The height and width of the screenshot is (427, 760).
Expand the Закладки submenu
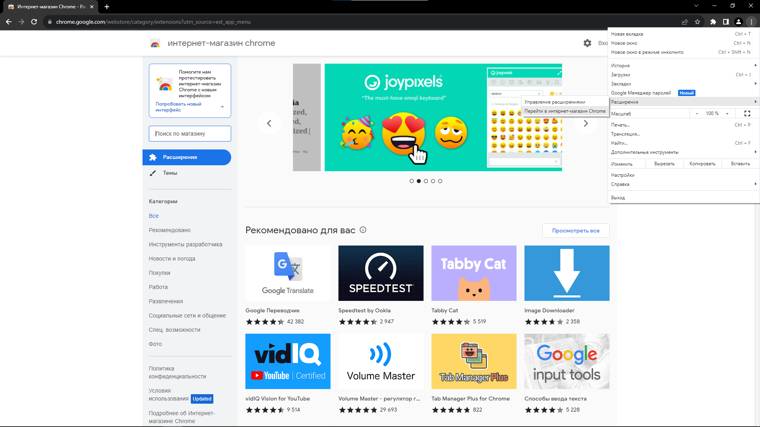[683, 84]
